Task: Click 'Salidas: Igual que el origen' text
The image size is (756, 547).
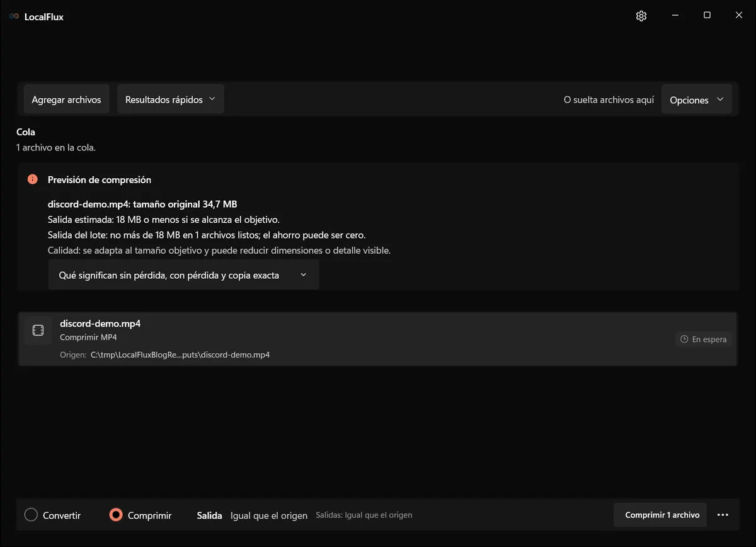Action: coord(364,515)
